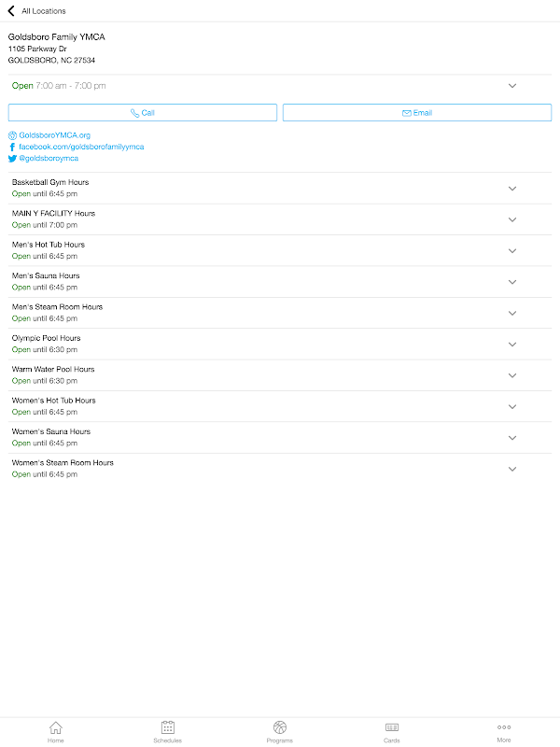Select the Basketball Gym Hours row title

[50, 182]
